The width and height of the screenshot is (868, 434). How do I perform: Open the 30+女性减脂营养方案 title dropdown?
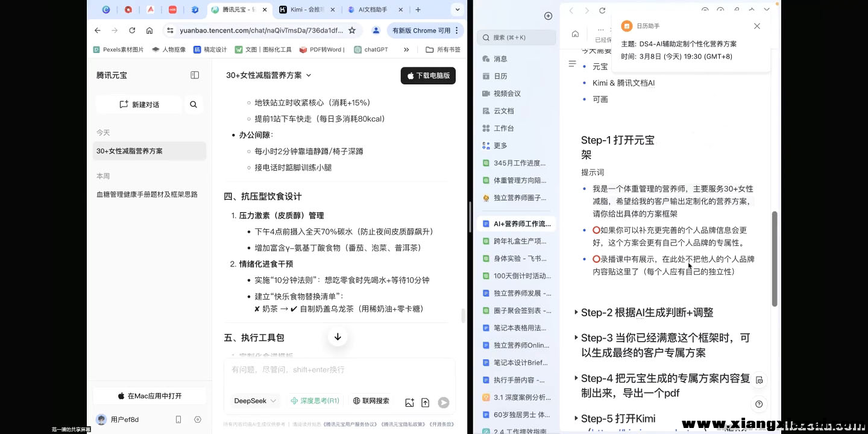tap(269, 75)
